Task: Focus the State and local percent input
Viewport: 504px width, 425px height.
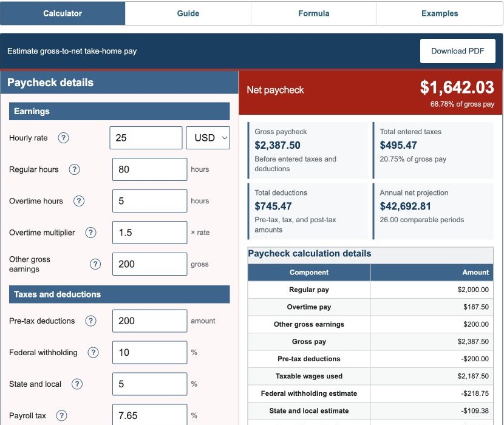Action: pyautogui.click(x=150, y=384)
